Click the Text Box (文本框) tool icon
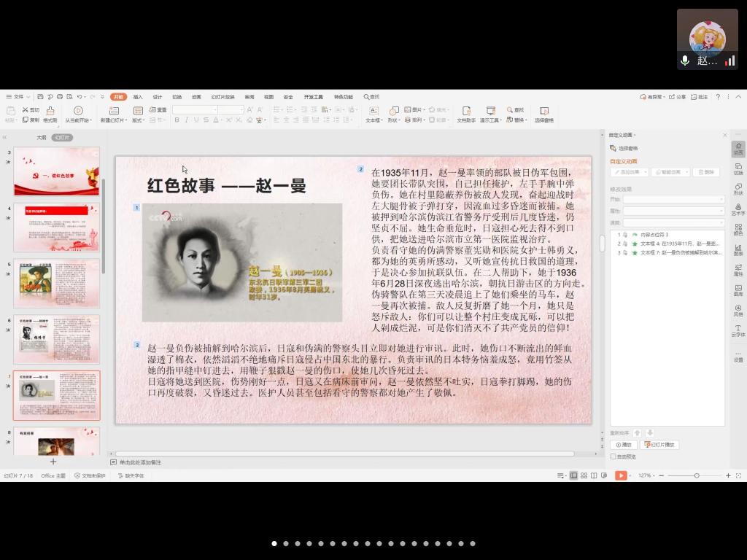The width and height of the screenshot is (747, 560). (x=373, y=114)
